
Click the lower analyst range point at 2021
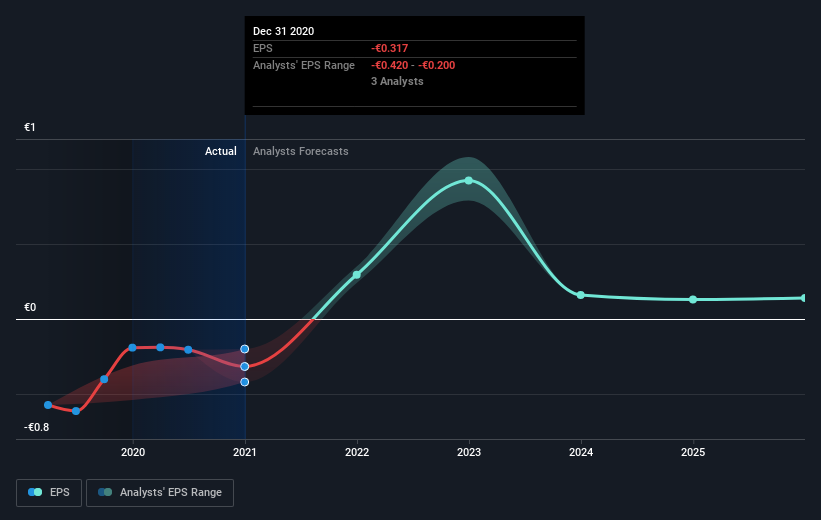pos(245,382)
